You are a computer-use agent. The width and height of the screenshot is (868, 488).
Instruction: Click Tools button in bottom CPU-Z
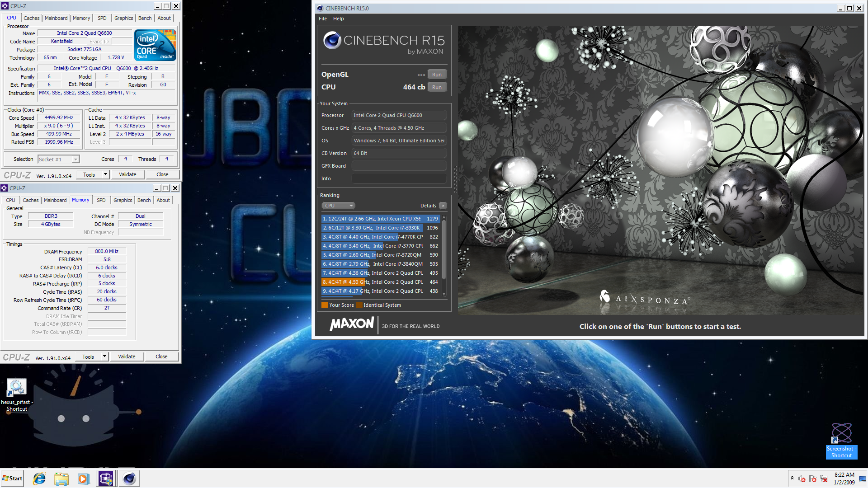point(88,357)
